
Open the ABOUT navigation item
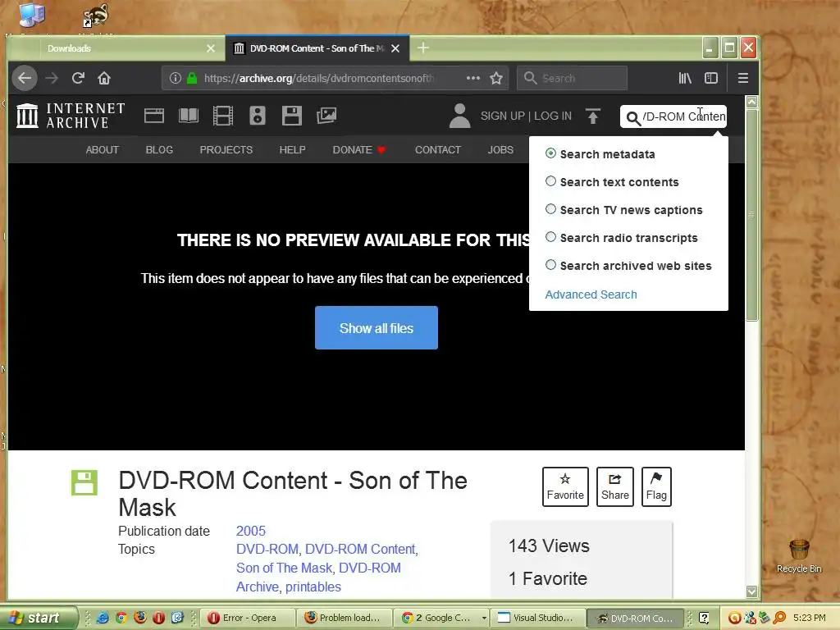pyautogui.click(x=103, y=150)
